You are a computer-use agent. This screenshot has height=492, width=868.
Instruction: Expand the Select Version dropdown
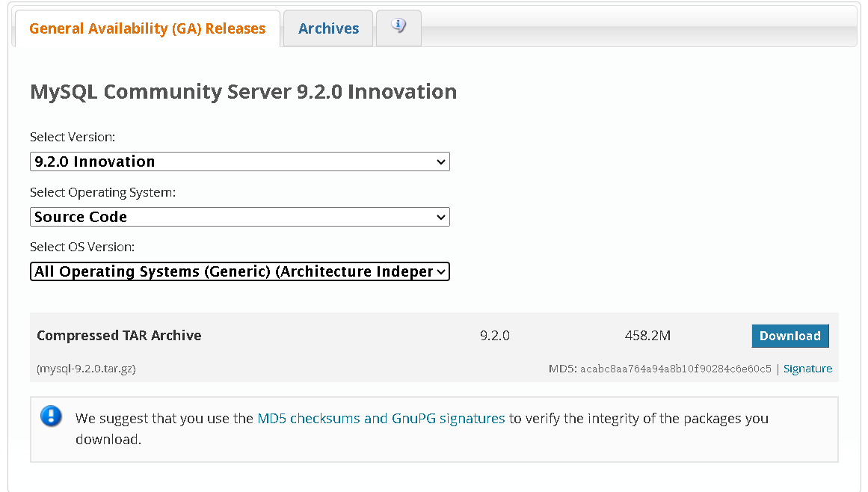click(x=240, y=162)
